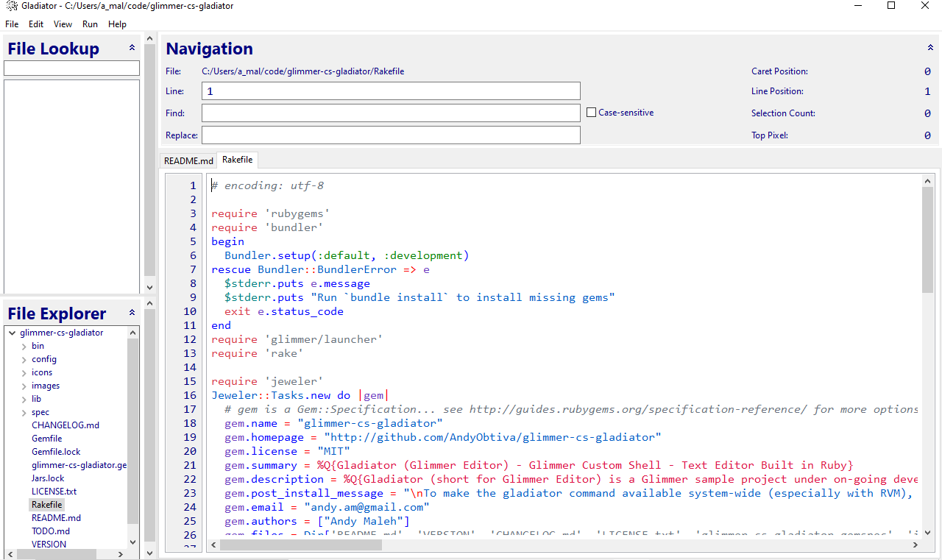Click the File Explorer scroll down arrow
This screenshot has height=560, width=942.
[133, 542]
